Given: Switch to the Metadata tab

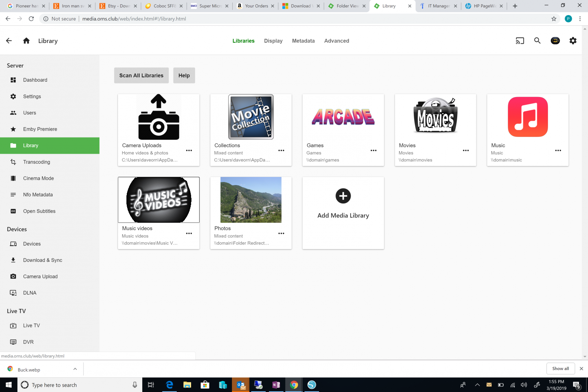Looking at the screenshot, I should pos(303,41).
